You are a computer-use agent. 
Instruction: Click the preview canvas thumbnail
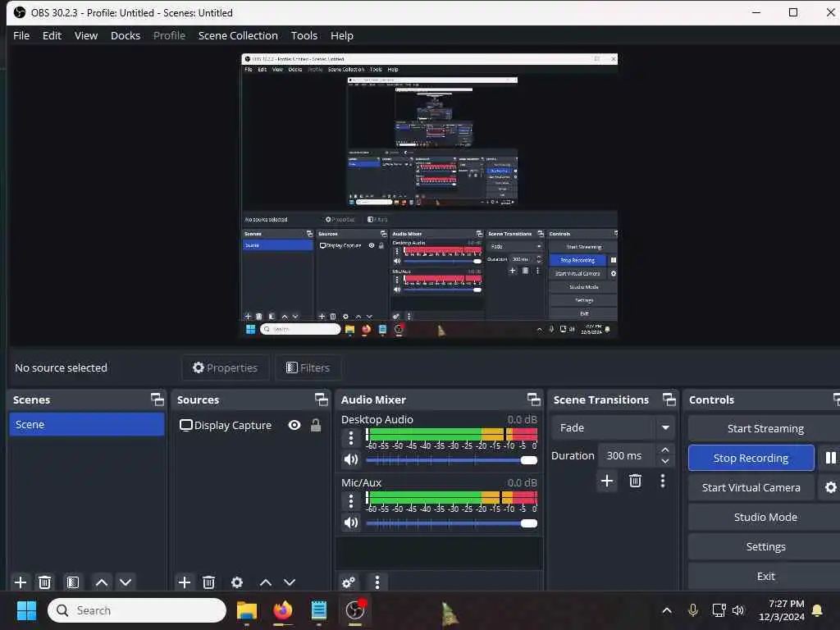tap(430, 195)
